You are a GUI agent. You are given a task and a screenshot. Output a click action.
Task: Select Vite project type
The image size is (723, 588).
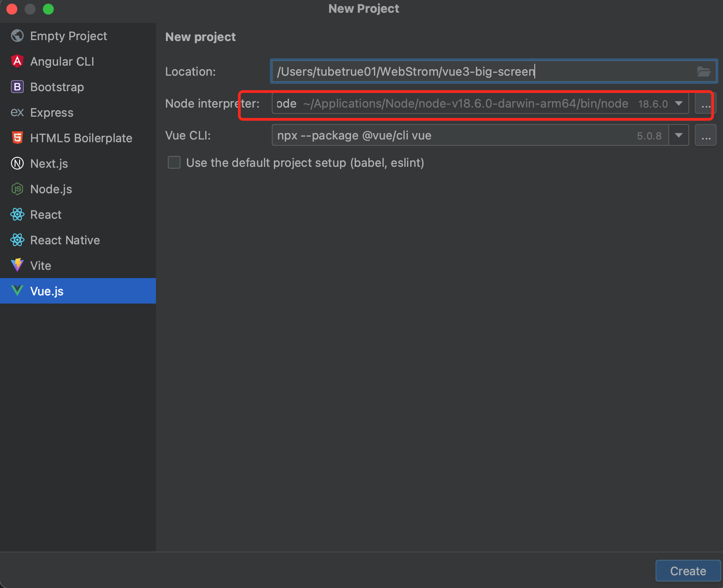[78, 265]
